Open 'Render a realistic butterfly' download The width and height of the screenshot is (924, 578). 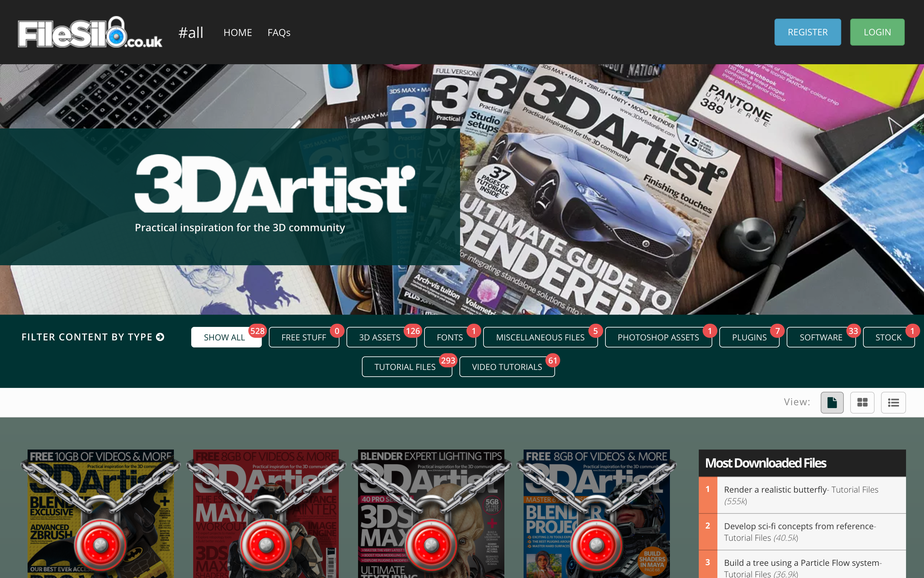(x=775, y=489)
